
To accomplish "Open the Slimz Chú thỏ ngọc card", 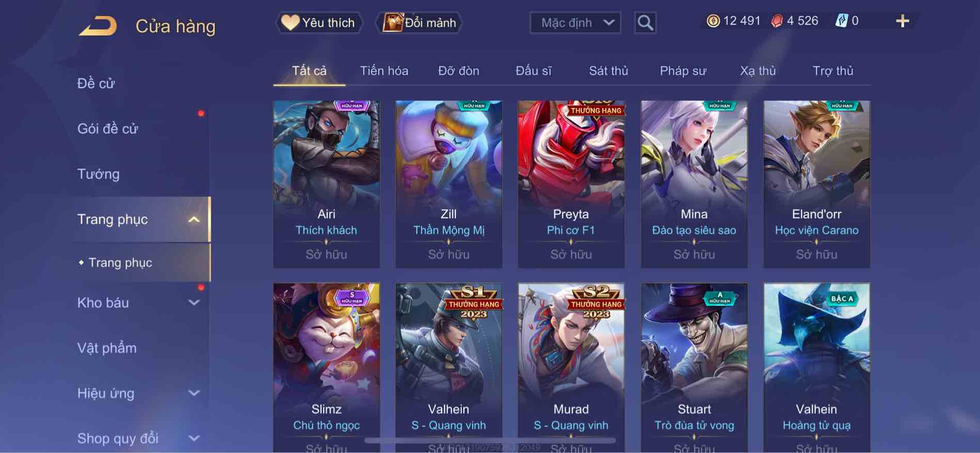I will 326,367.
